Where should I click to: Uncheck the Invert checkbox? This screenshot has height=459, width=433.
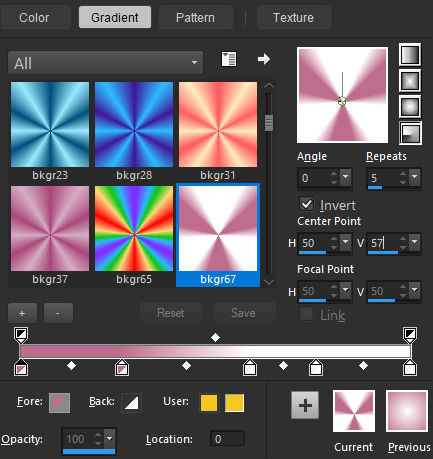pos(306,204)
